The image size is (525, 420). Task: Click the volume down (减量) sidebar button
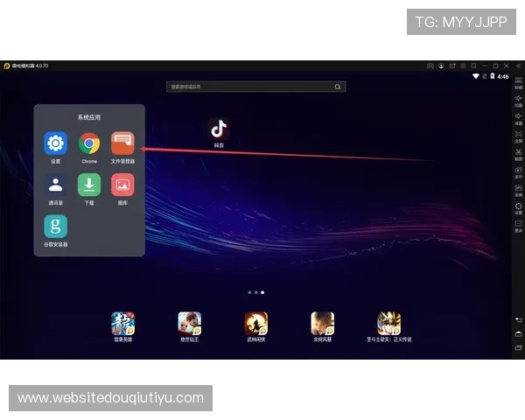(518, 118)
